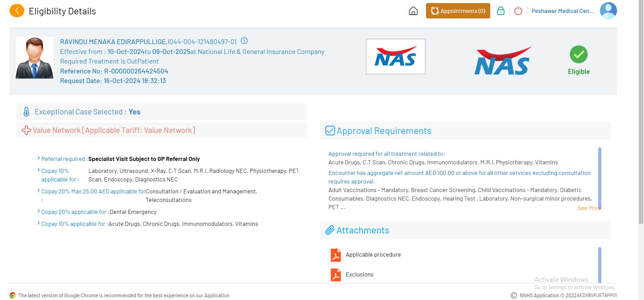This screenshot has width=644, height=300.
Task: Click the Eligibility Details page title
Action: coord(62,11)
